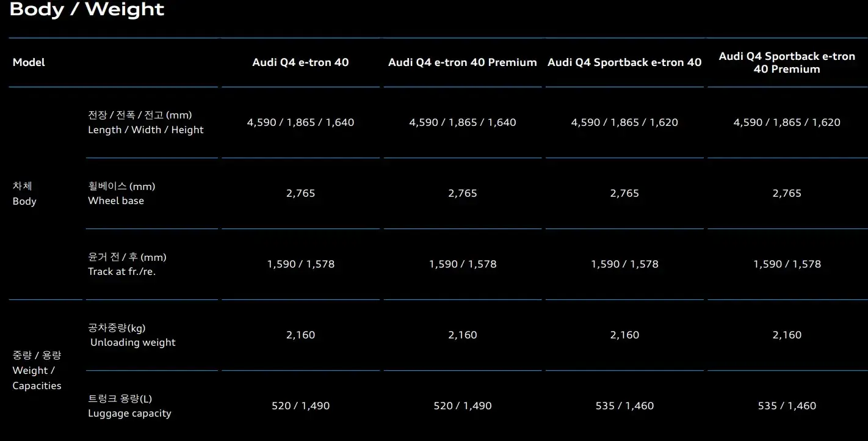Click the Audi Q4 e-tron 40 column header

(300, 62)
